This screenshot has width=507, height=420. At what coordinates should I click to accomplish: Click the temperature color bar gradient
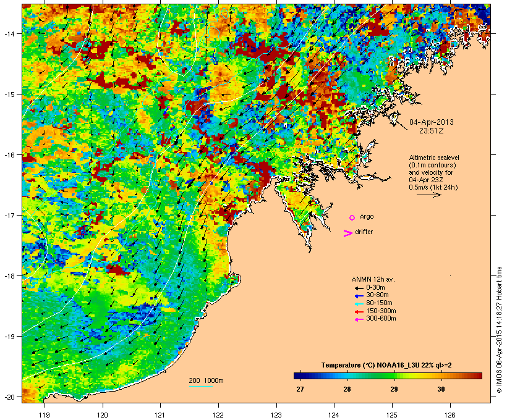point(388,376)
